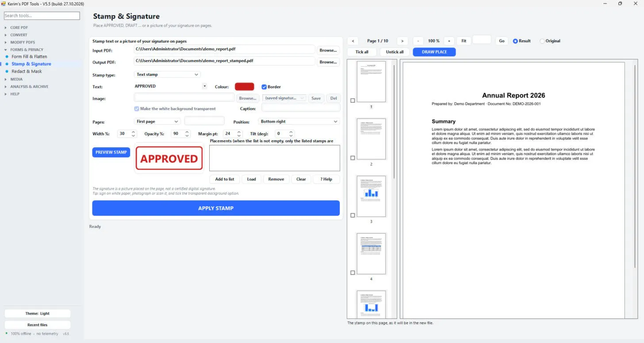Click the PREVIEW STAMP button
644x343 pixels.
[111, 152]
